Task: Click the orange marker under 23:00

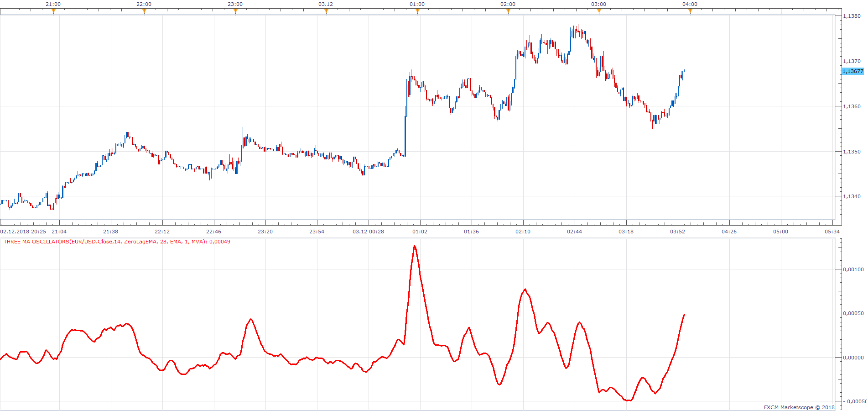Action: point(235,11)
